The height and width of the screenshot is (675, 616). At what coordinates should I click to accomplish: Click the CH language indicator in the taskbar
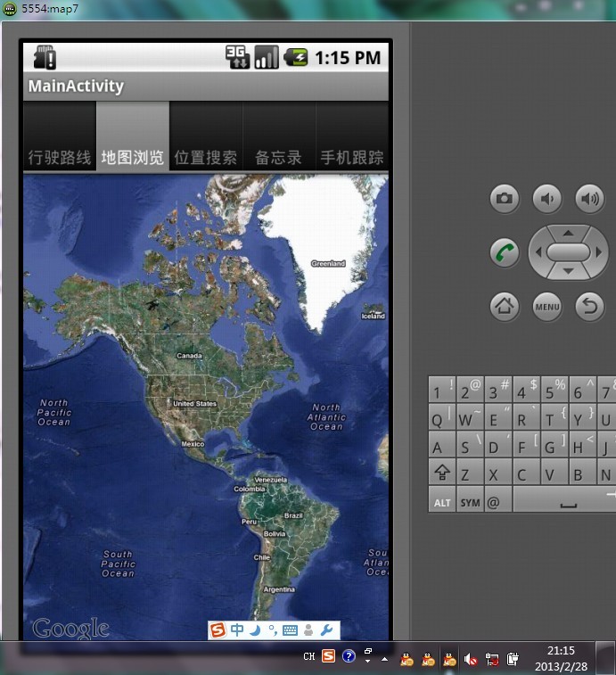click(309, 656)
